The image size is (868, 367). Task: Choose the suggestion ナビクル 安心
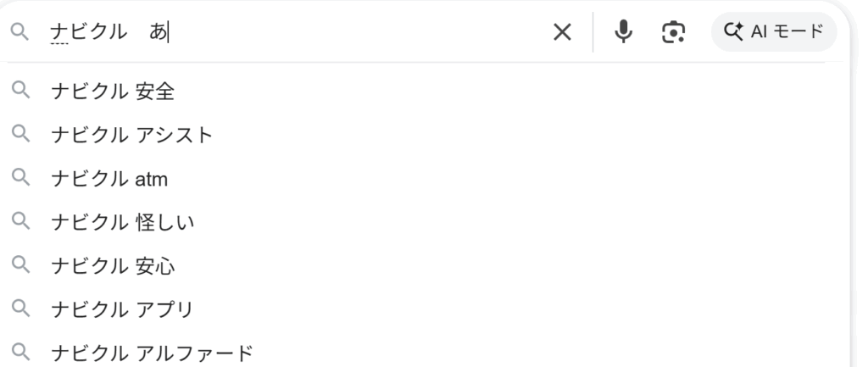coord(112,265)
